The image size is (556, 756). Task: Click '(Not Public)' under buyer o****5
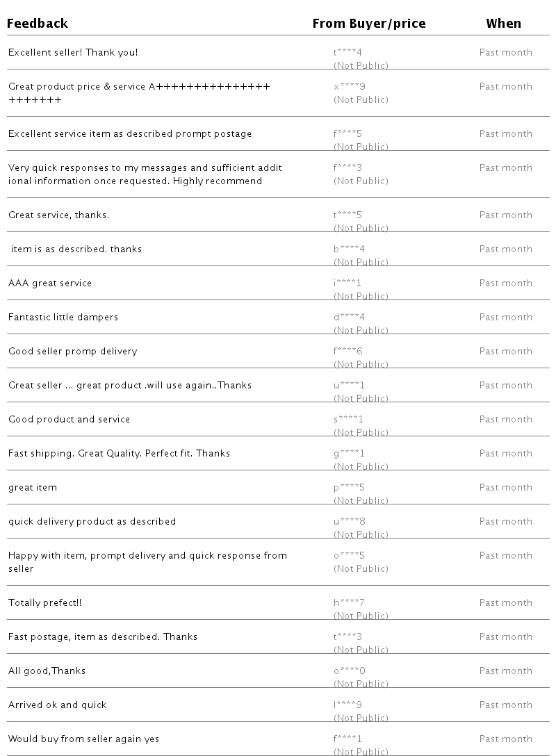(361, 569)
